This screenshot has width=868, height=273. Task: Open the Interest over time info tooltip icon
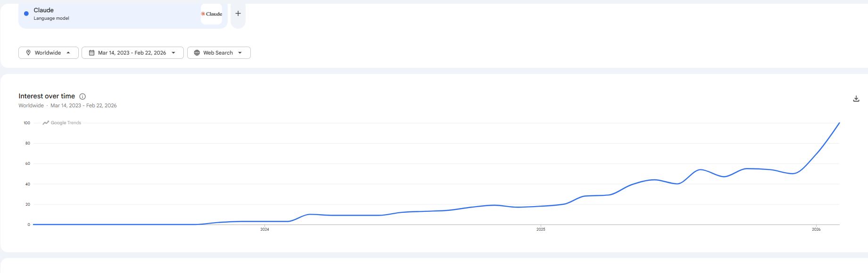coord(83,96)
